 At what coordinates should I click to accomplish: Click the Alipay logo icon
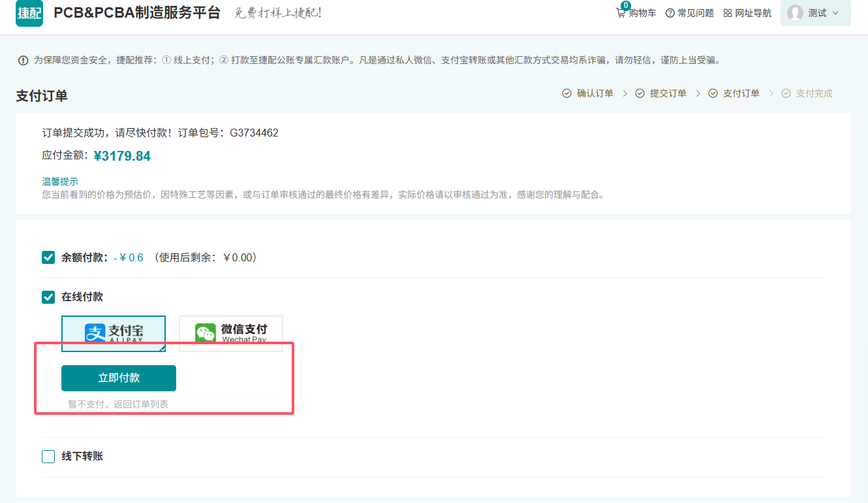pyautogui.click(x=95, y=333)
